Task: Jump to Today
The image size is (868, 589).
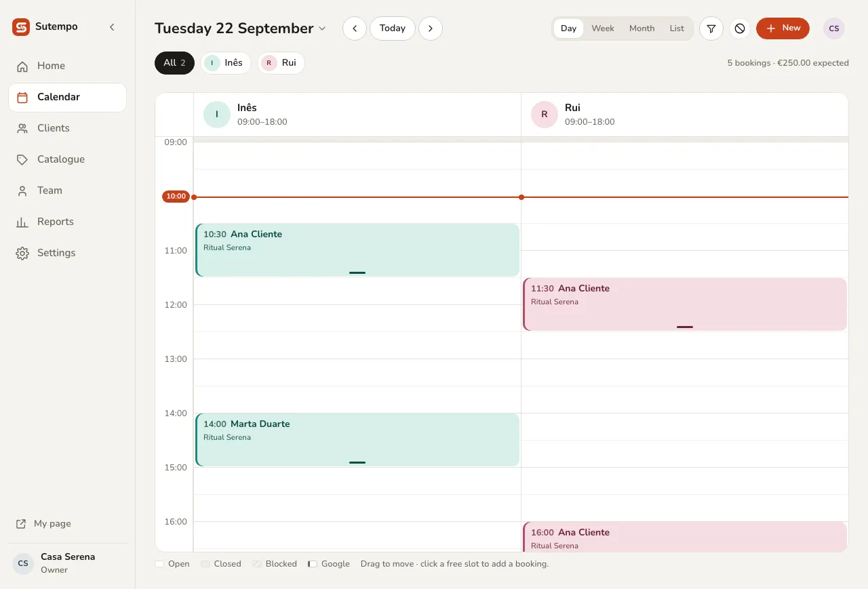Action: click(x=393, y=28)
